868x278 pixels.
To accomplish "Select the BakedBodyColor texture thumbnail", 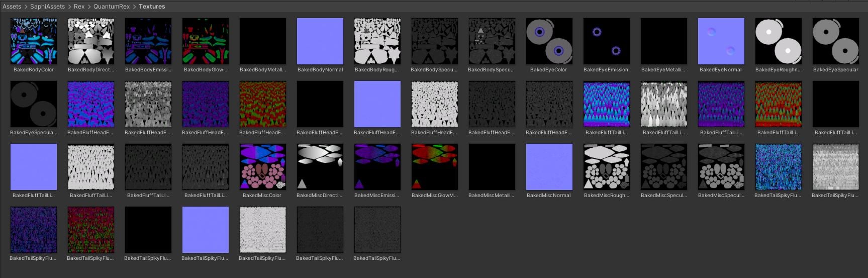I will tap(34, 41).
